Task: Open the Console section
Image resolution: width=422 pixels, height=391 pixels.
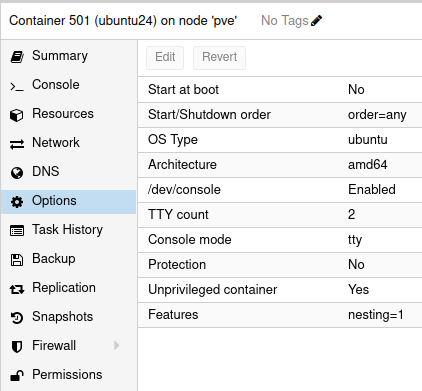Action: [69, 85]
